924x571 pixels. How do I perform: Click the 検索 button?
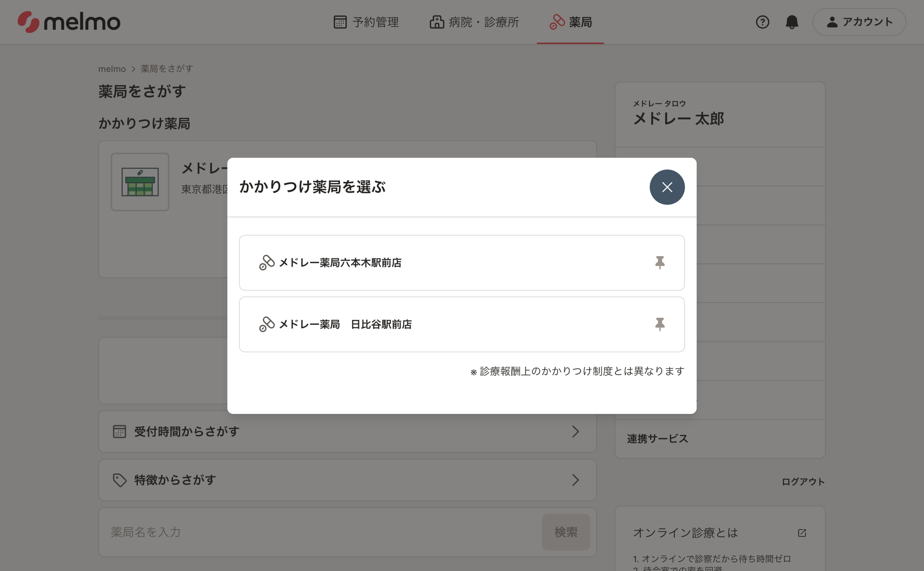[x=566, y=532]
